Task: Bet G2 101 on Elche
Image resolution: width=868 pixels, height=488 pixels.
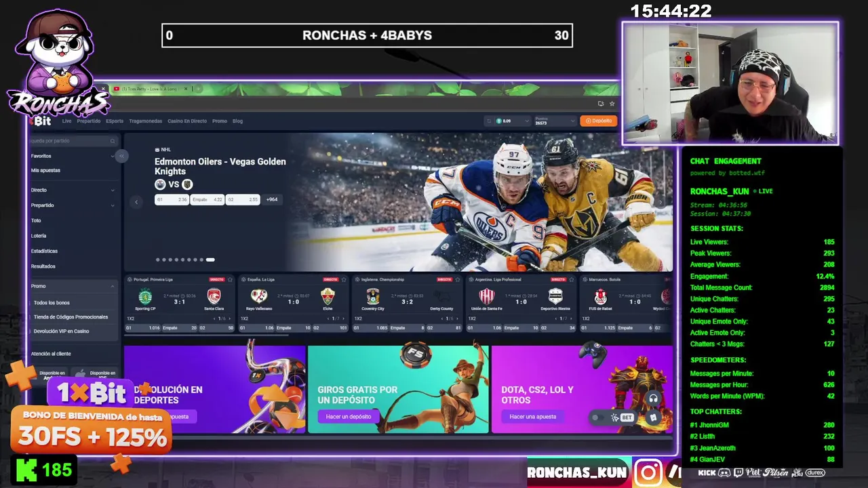Action: (x=330, y=328)
